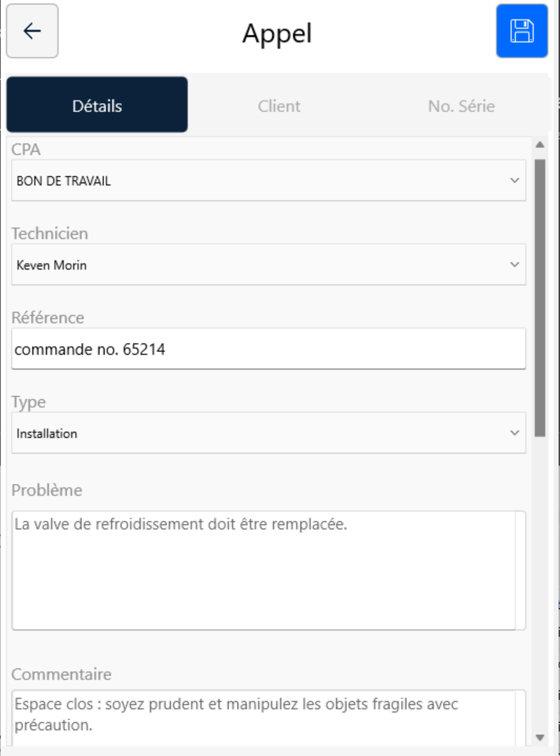The height and width of the screenshot is (756, 560).
Task: Click the chevron in the CPA field
Action: [514, 180]
